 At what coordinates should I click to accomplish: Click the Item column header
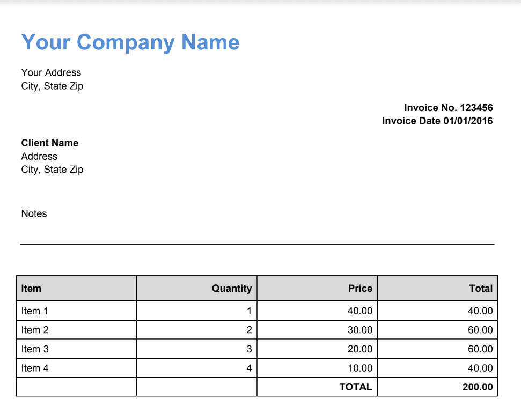coord(31,289)
